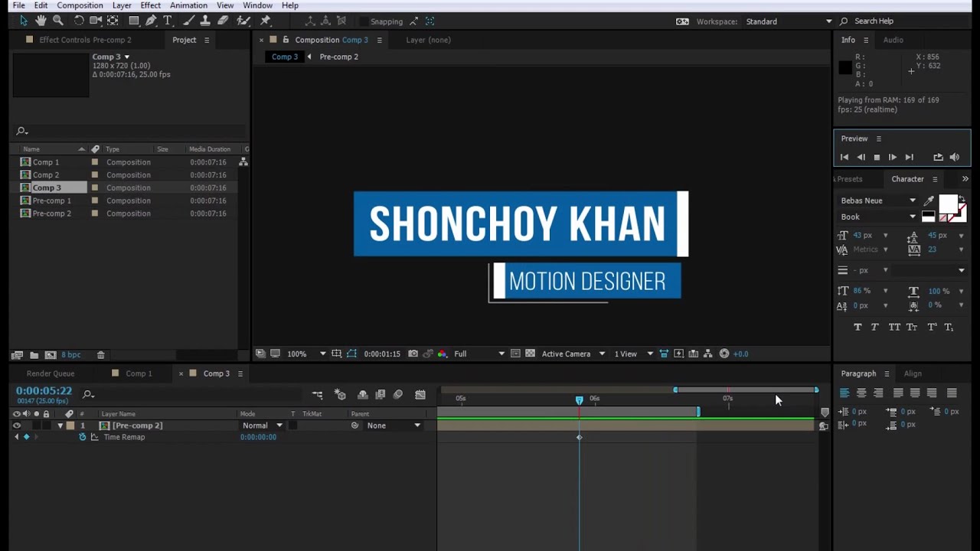Select the Horizontal Type tool
Screen dimensions: 980x551
pyautogui.click(x=168, y=21)
